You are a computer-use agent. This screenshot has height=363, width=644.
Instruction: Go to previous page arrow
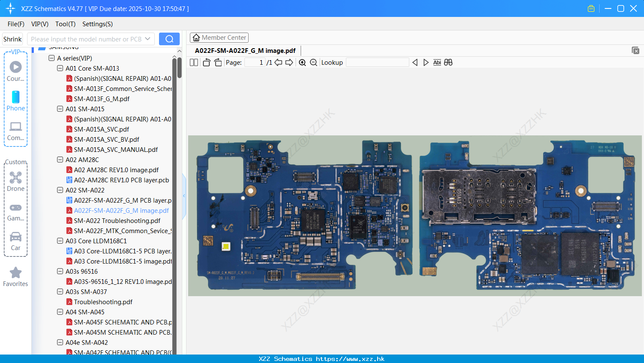click(x=278, y=62)
